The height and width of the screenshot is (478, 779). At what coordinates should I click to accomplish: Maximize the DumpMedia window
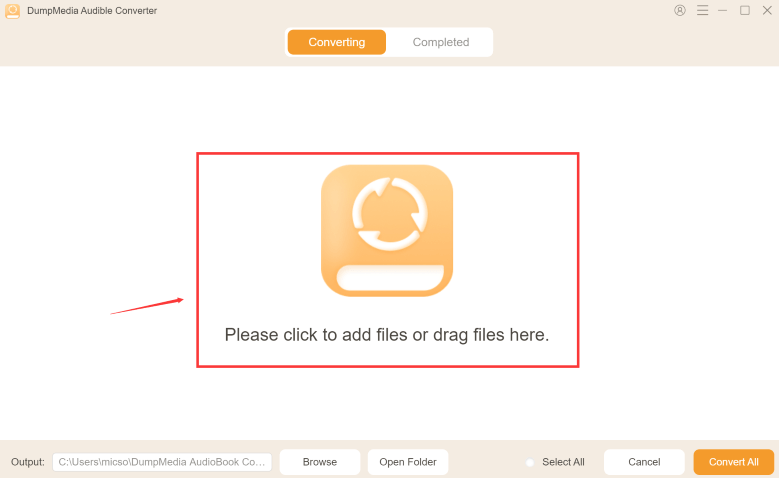pos(745,10)
